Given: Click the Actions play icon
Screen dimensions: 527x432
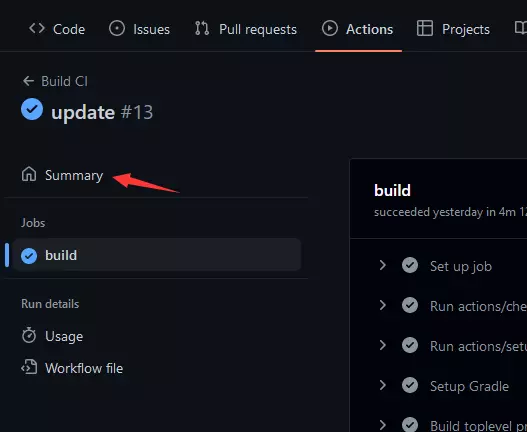Looking at the screenshot, I should (x=329, y=29).
